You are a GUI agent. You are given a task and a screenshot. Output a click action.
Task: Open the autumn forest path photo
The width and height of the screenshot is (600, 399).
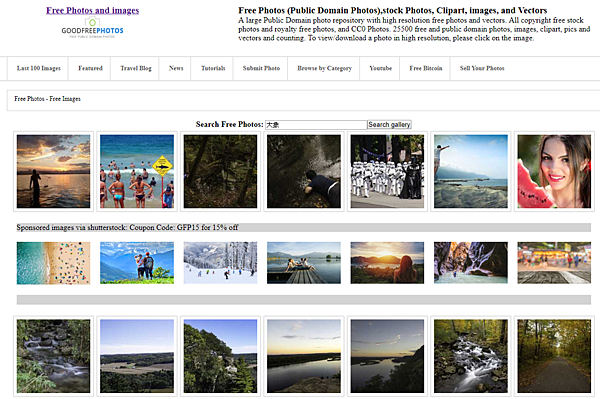coord(554,356)
